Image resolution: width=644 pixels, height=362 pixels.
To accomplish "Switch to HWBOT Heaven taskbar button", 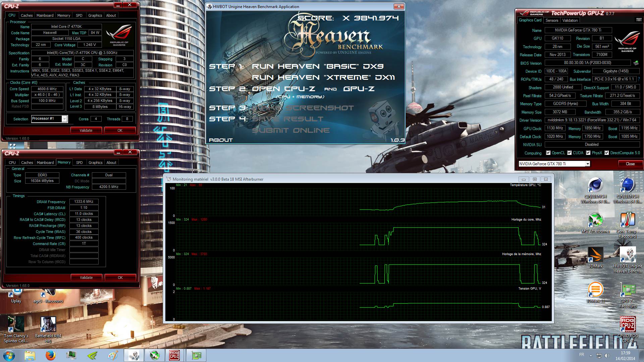I will (134, 355).
